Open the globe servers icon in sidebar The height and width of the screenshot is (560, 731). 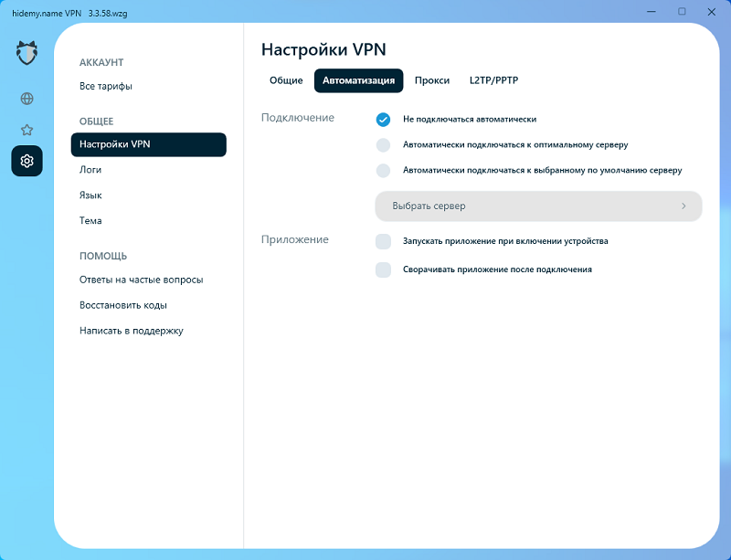tap(26, 99)
